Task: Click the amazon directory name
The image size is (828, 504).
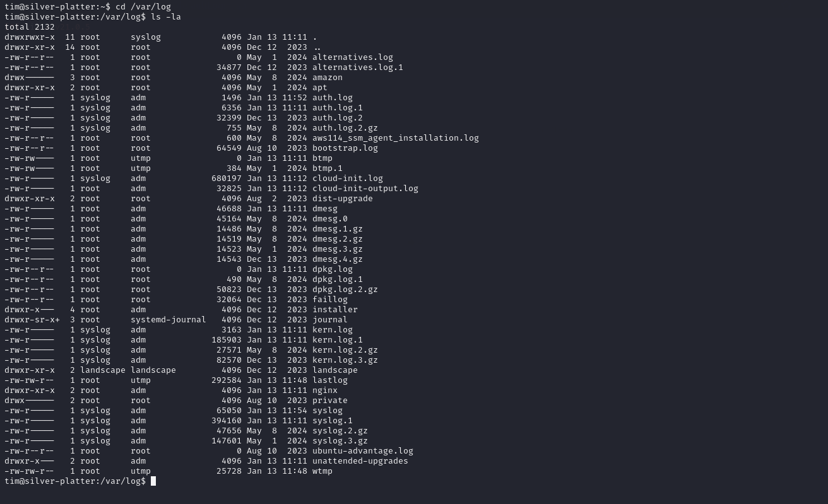Action: (x=328, y=78)
